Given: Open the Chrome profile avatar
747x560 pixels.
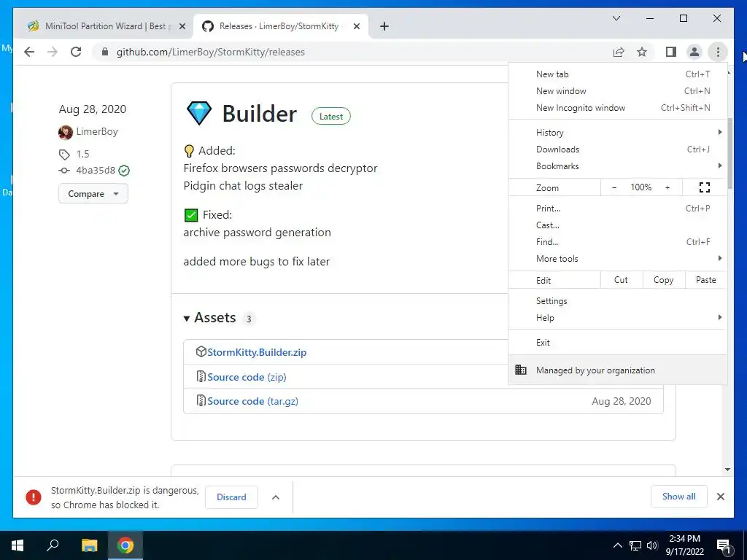Looking at the screenshot, I should [x=694, y=52].
